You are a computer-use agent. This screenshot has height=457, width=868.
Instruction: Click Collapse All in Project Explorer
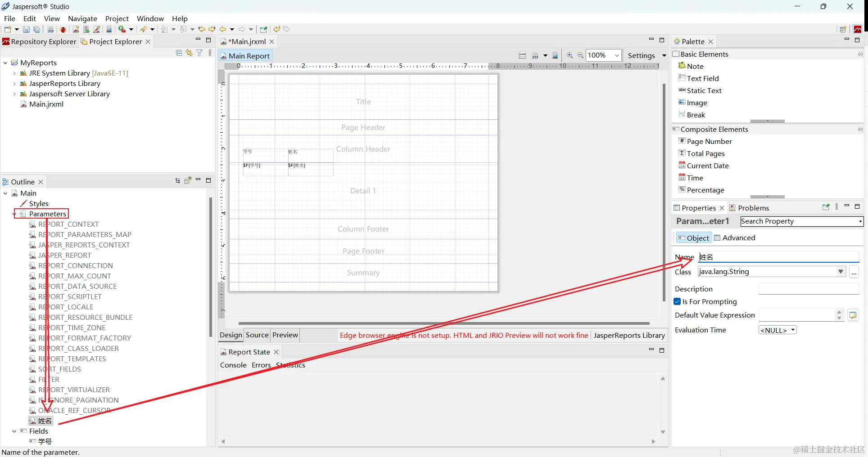tap(179, 53)
